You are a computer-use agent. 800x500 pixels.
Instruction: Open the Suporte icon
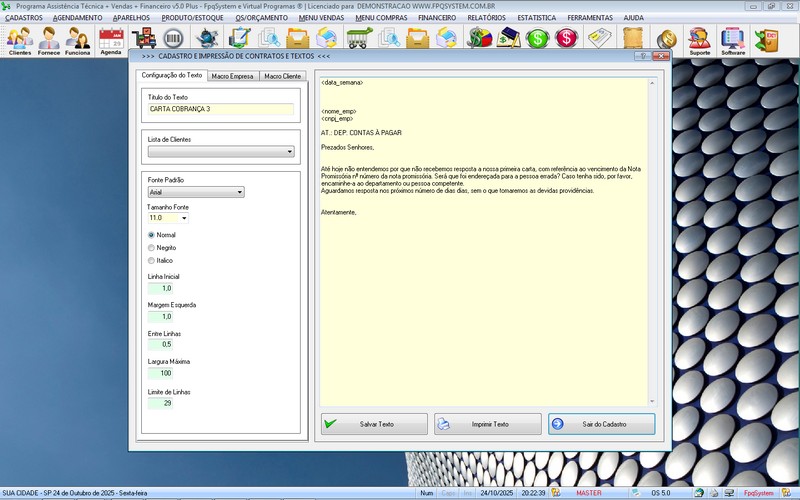(699, 41)
